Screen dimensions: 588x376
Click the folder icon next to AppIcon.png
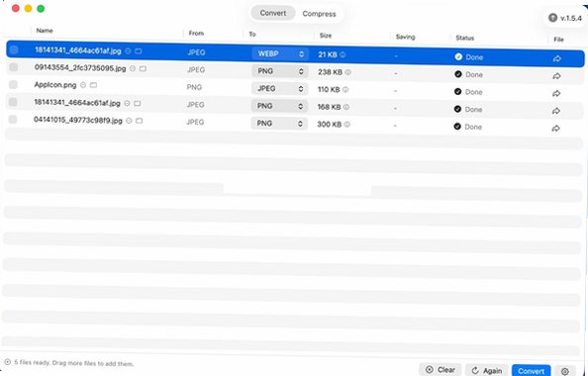(93, 85)
